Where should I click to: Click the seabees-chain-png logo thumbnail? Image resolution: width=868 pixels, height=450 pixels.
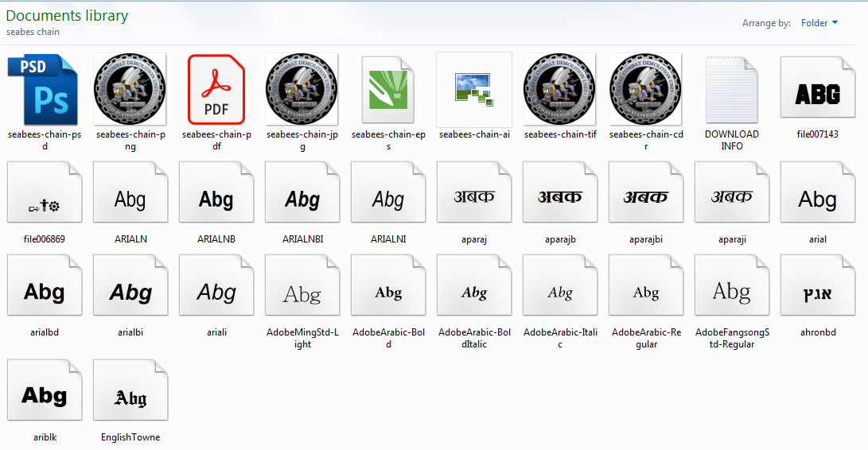[130, 89]
